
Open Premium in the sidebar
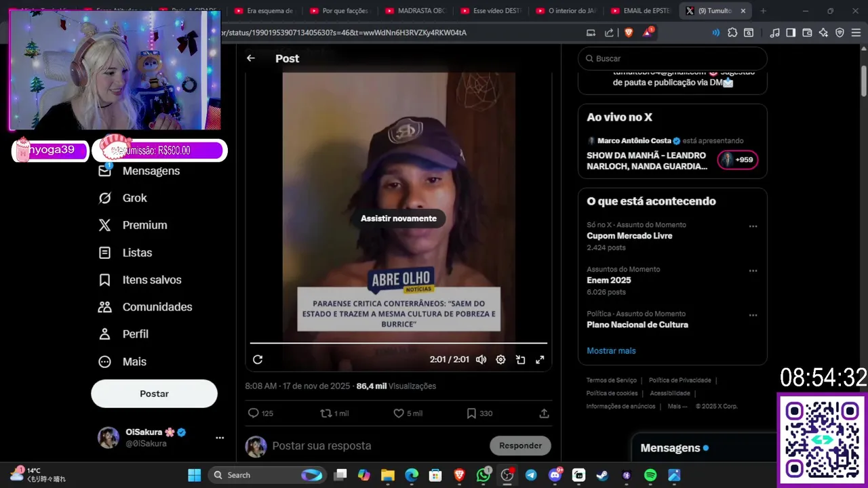(x=133, y=225)
